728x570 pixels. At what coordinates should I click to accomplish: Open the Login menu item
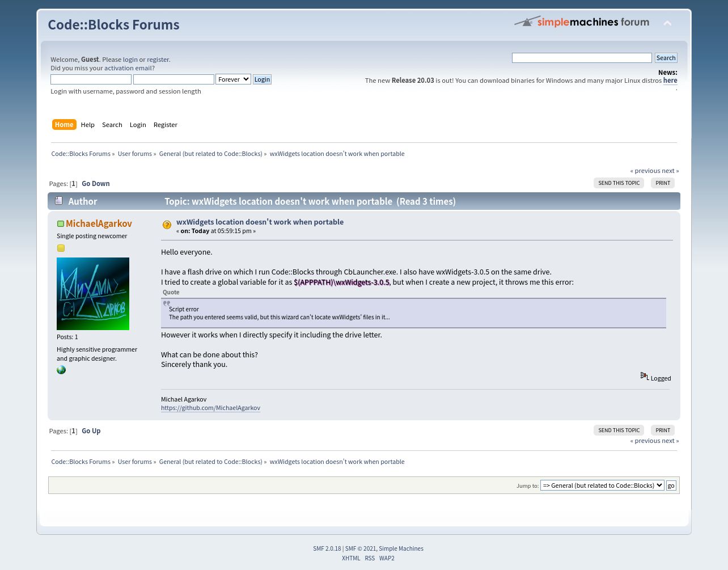pyautogui.click(x=138, y=125)
